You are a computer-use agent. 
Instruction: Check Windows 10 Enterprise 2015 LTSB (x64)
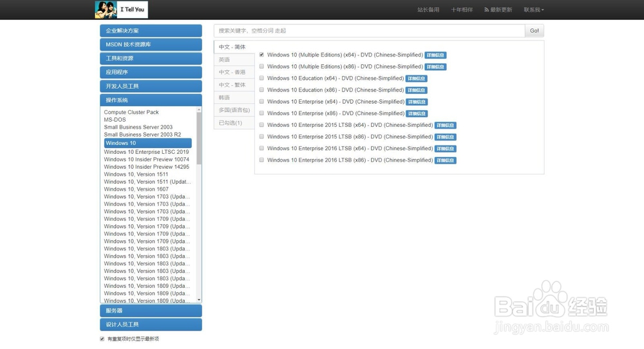tap(261, 125)
